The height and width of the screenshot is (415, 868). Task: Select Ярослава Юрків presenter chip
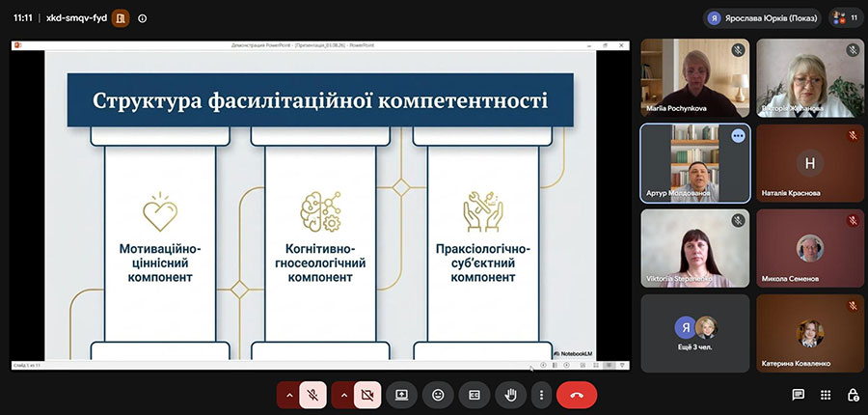[762, 18]
